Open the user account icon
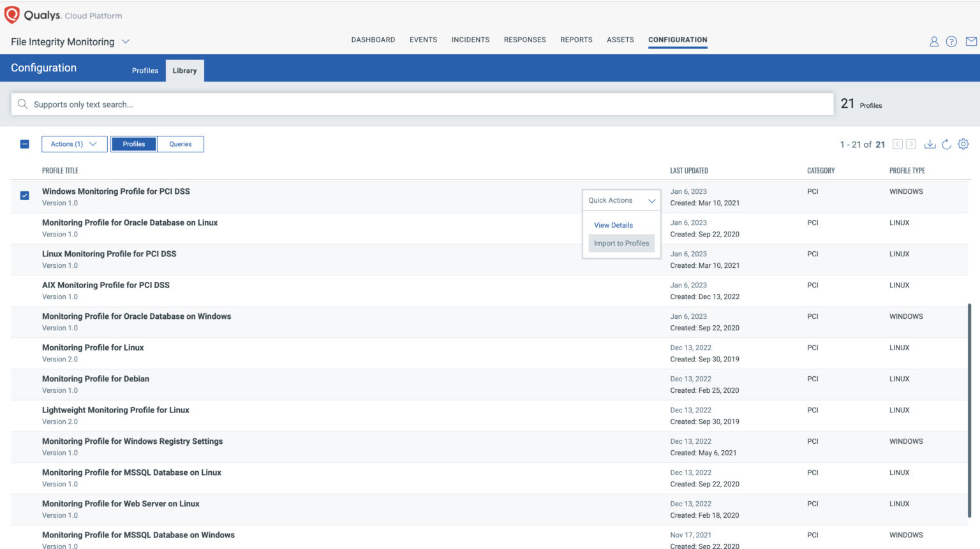 coord(933,41)
